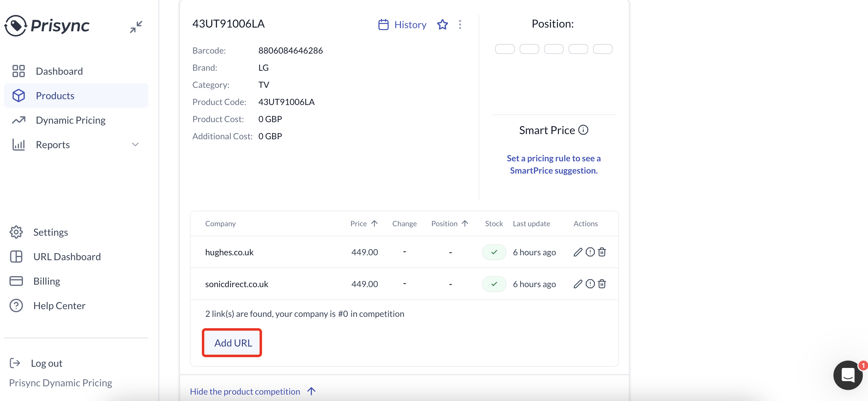Click the hughes.co.uk stock status badge
Viewport: 868px width, 401px height.
click(494, 252)
